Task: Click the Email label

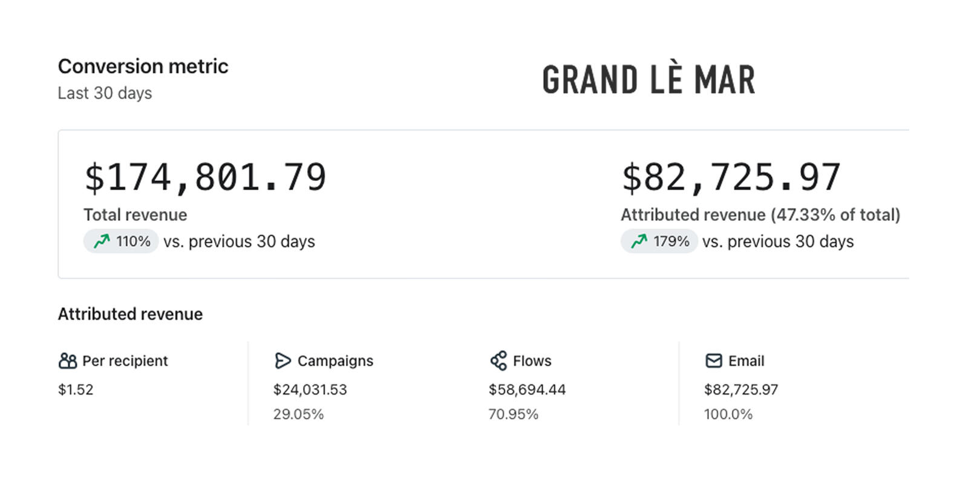Action: (746, 361)
